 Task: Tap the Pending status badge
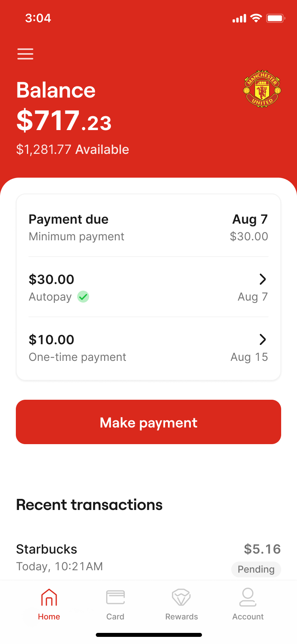point(256,569)
